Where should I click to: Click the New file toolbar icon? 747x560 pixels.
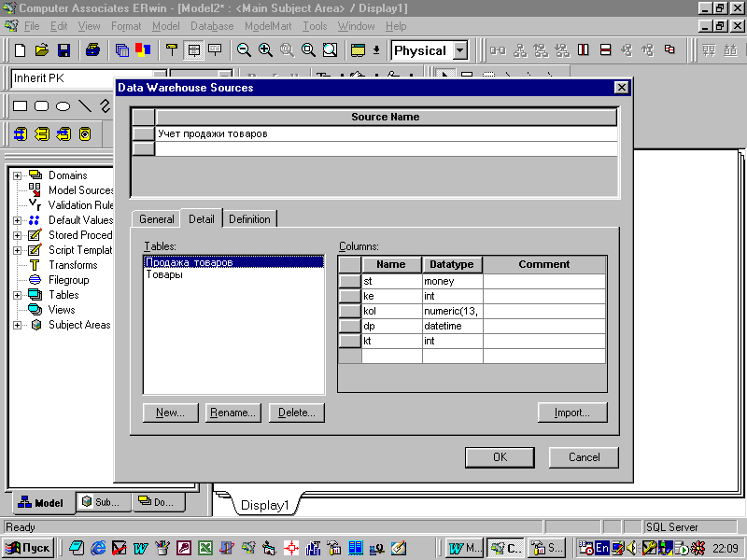pyautogui.click(x=20, y=50)
